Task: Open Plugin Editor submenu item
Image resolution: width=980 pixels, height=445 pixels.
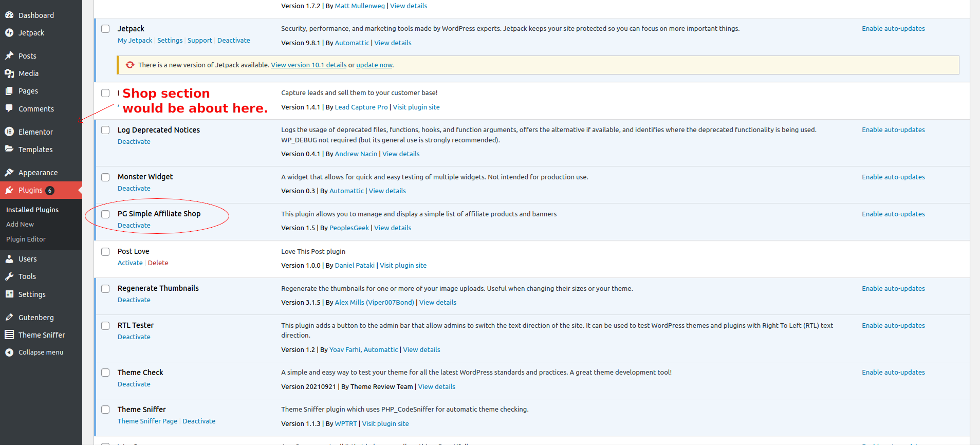Action: tap(26, 239)
